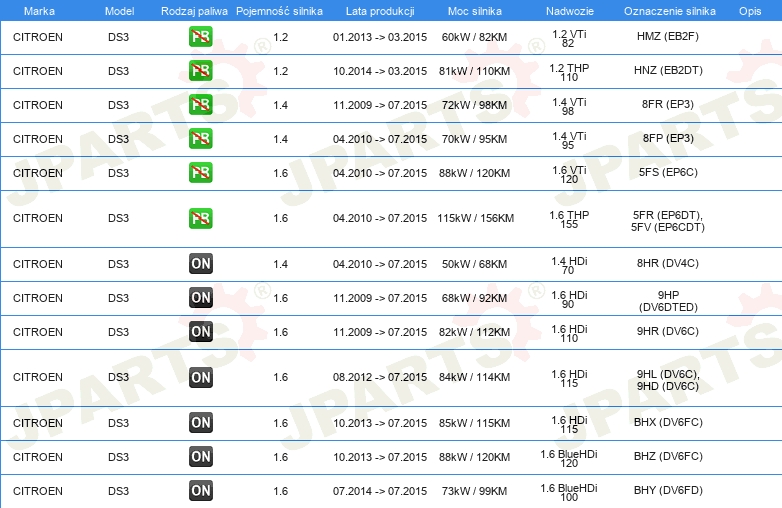Click the Moc silnika column header

click(x=474, y=11)
